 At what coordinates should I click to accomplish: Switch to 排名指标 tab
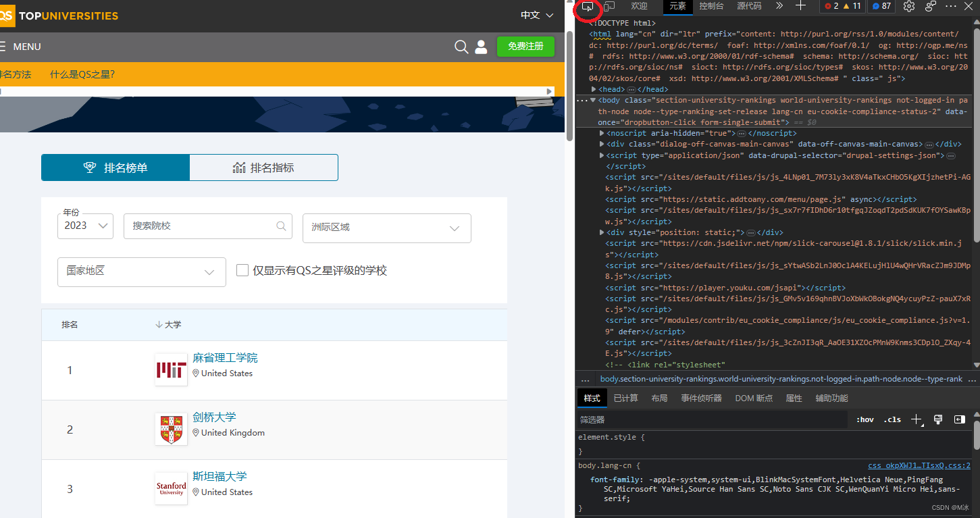point(263,167)
